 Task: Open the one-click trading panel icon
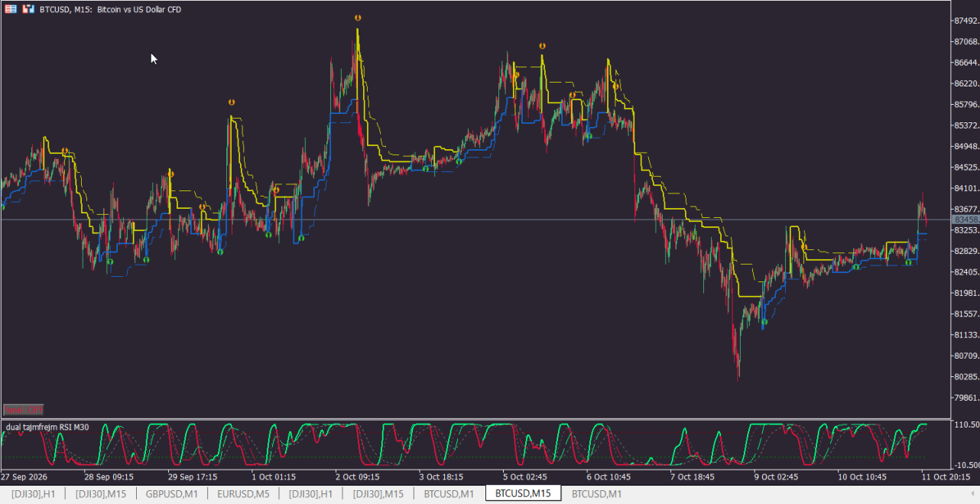click(x=11, y=9)
